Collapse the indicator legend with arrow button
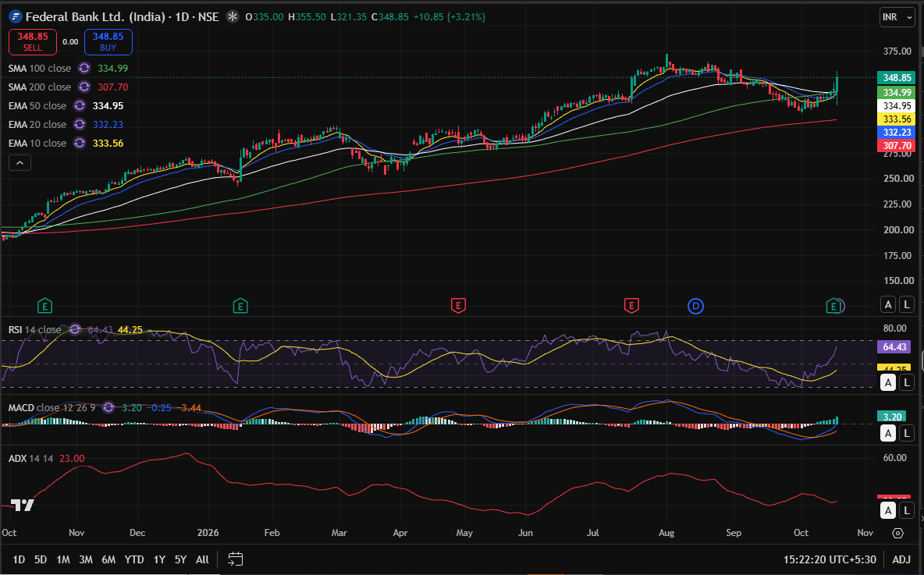924x575 pixels. click(x=20, y=162)
